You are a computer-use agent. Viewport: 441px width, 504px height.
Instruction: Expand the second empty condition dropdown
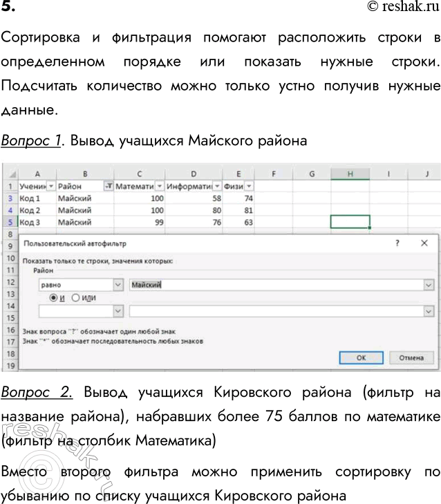click(x=117, y=311)
